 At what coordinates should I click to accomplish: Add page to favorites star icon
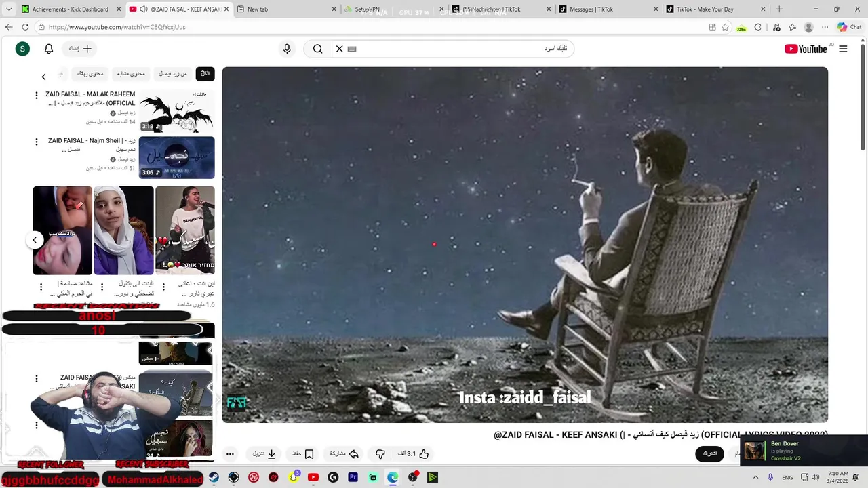pyautogui.click(x=725, y=27)
